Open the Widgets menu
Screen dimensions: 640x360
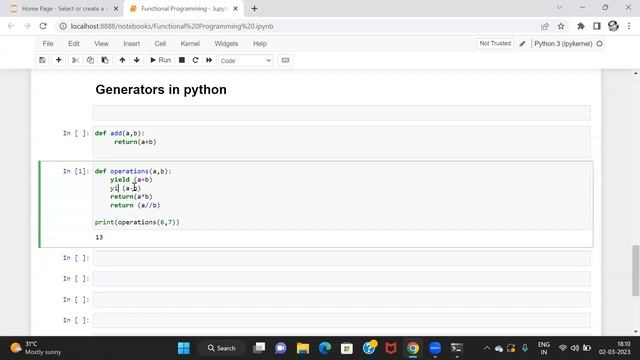[226, 44]
